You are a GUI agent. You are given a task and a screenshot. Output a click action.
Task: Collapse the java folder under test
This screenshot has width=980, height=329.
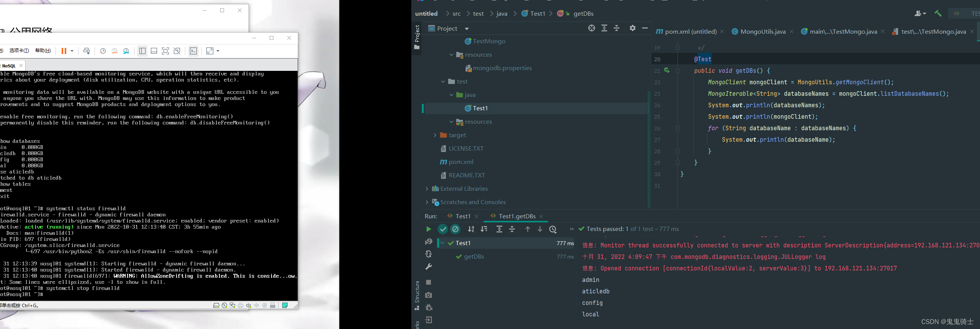pyautogui.click(x=452, y=95)
